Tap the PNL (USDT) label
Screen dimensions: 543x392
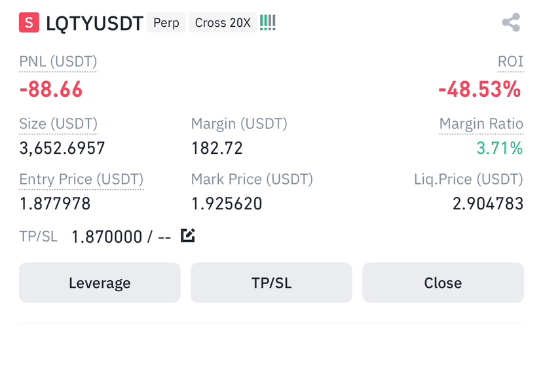click(x=58, y=62)
